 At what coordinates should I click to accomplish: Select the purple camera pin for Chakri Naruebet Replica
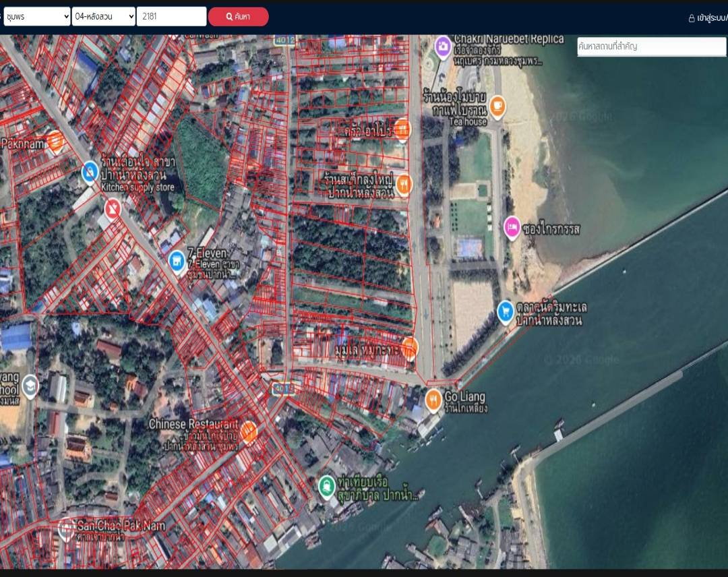(443, 47)
